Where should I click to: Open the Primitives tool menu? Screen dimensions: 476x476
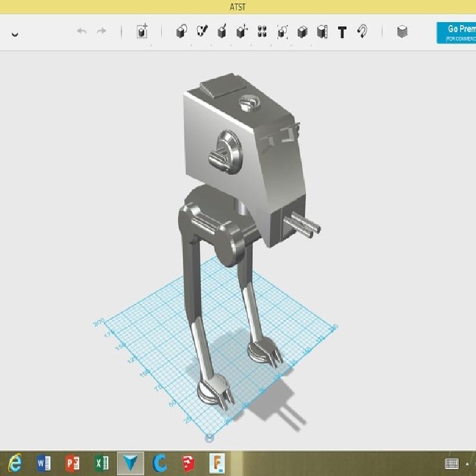pos(181,32)
